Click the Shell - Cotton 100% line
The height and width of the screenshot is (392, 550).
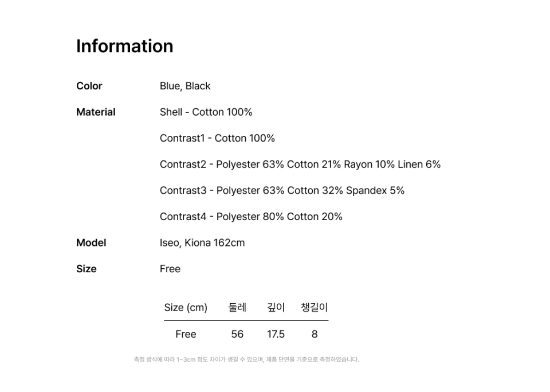pos(206,112)
